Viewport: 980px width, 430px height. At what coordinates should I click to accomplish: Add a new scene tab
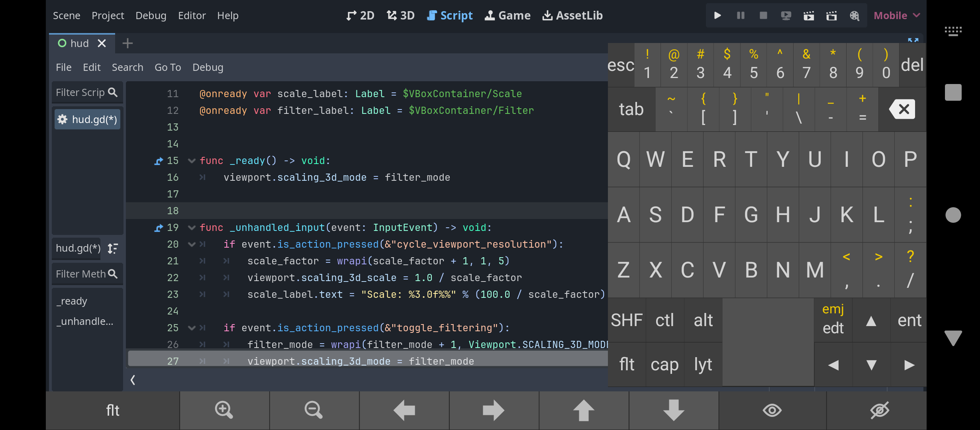pos(127,43)
